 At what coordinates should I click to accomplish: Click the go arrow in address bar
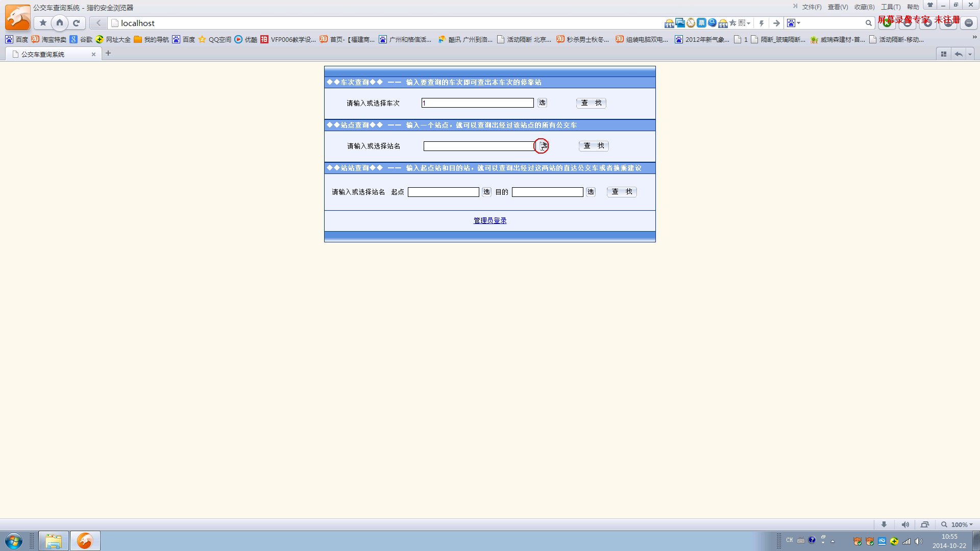[x=776, y=23]
